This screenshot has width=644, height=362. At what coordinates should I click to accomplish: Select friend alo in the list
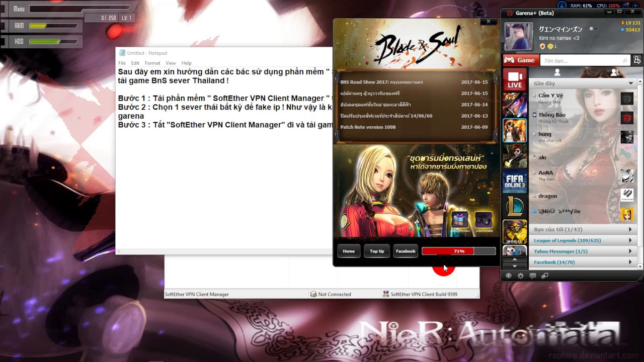click(582, 157)
